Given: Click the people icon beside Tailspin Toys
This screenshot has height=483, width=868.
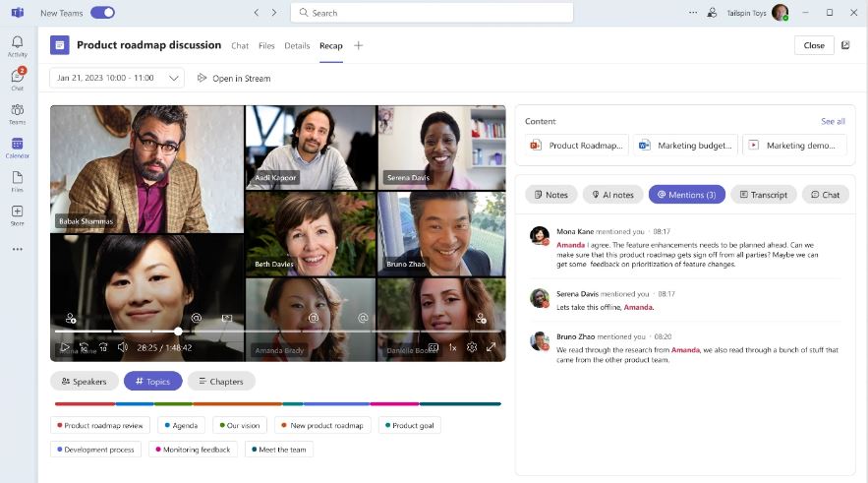Looking at the screenshot, I should (x=712, y=12).
